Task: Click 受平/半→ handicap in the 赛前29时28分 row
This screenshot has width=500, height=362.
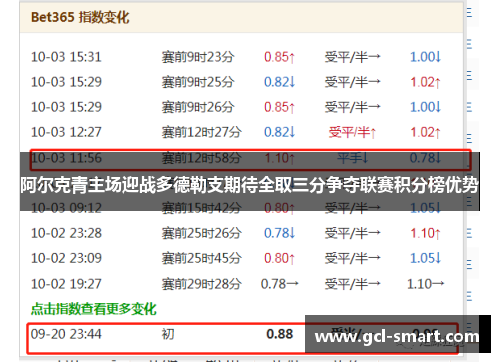Action: pos(352,284)
